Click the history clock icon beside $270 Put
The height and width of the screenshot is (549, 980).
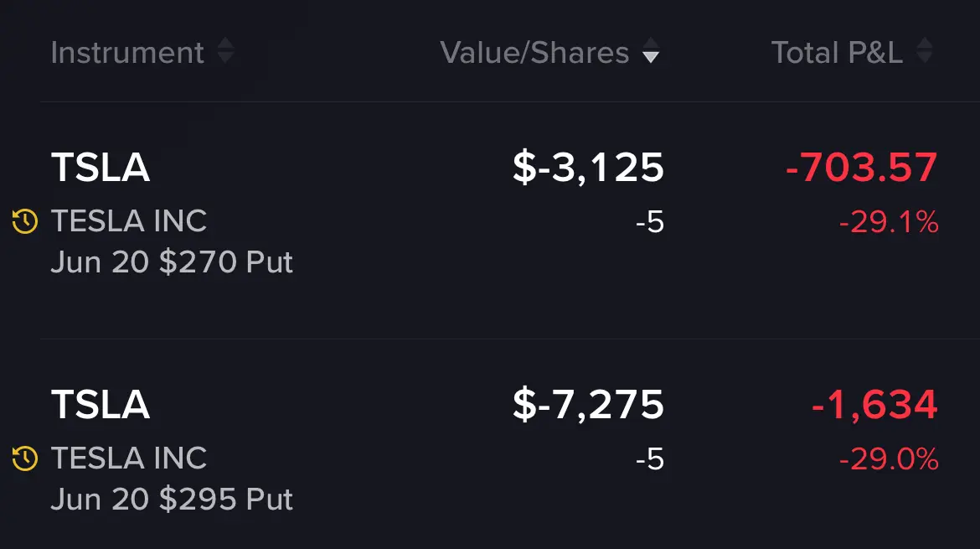[x=25, y=221]
